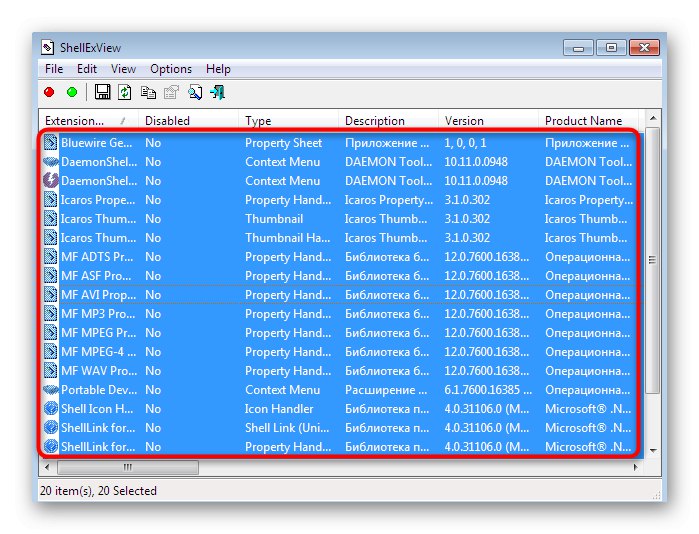
Task: Click the Shell Link (Uni... type cell
Action: coord(287,428)
